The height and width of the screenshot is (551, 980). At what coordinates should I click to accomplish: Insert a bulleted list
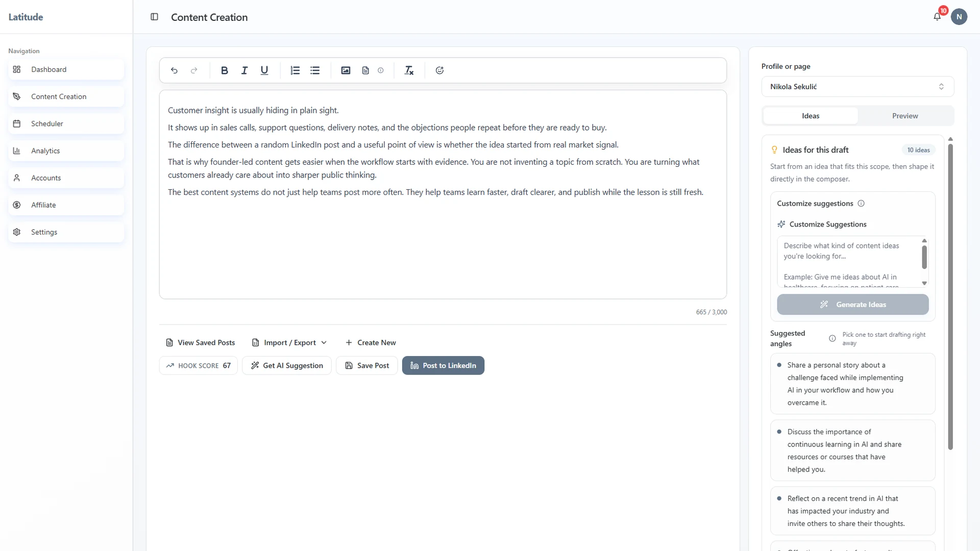click(x=315, y=70)
